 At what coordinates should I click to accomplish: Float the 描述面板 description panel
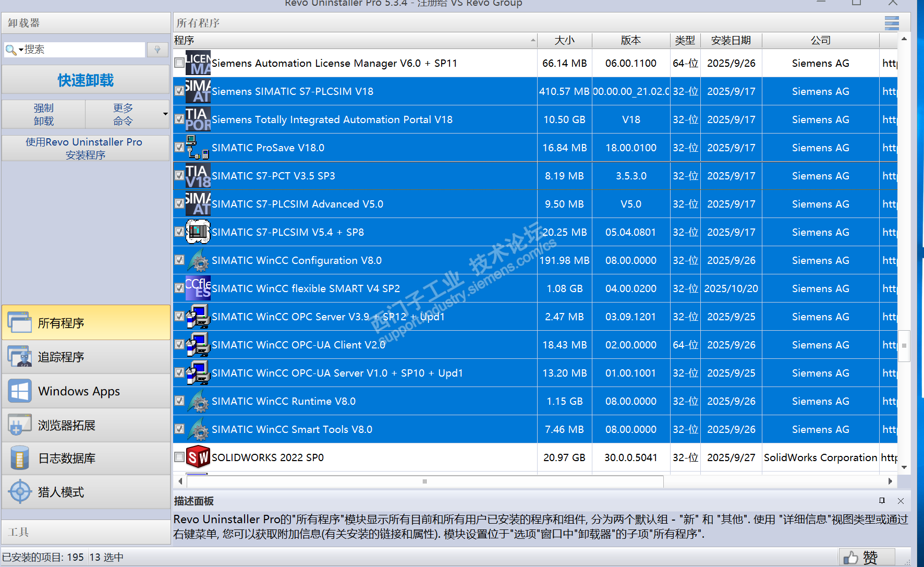(x=882, y=501)
